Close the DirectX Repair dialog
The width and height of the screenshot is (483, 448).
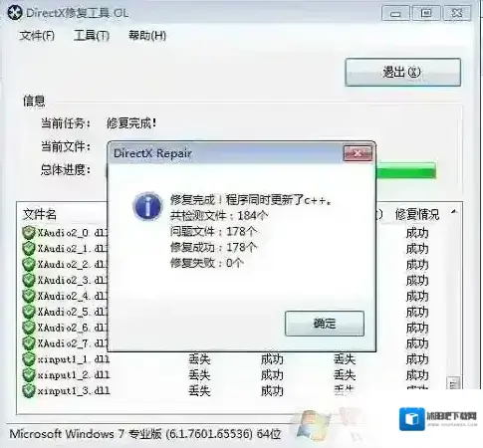click(x=358, y=153)
